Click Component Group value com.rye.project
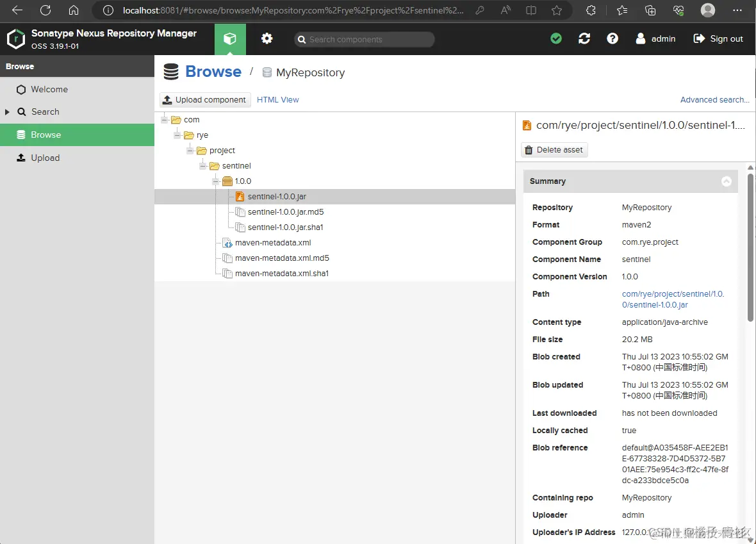 pos(650,242)
